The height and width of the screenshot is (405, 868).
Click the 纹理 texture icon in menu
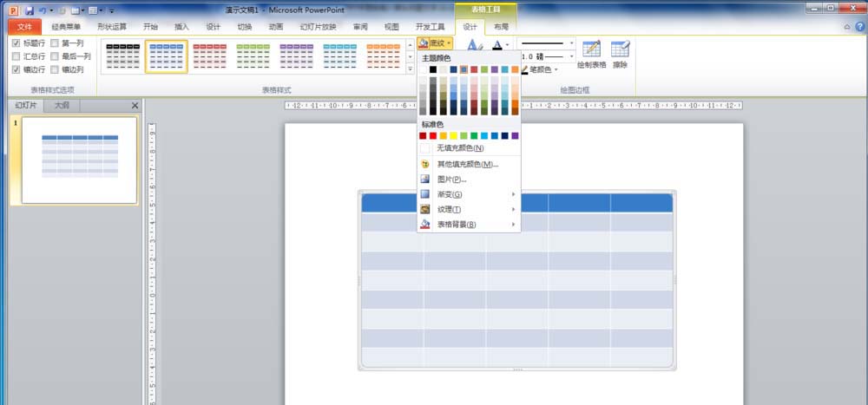pos(425,209)
